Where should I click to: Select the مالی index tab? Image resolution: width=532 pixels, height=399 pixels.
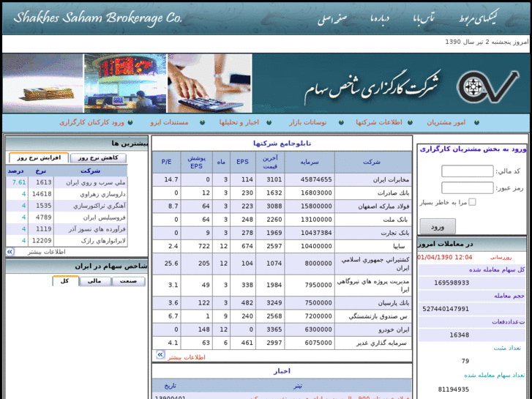coord(94,281)
